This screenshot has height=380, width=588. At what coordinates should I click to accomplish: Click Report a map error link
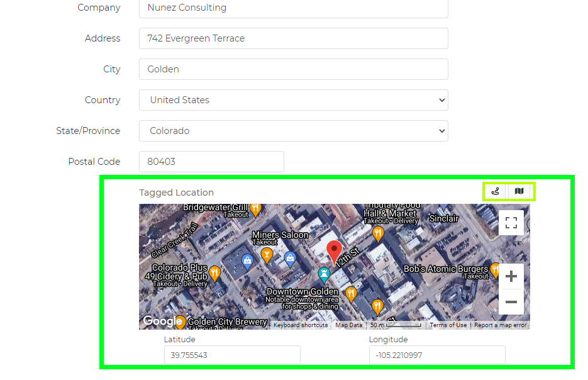[x=500, y=325]
